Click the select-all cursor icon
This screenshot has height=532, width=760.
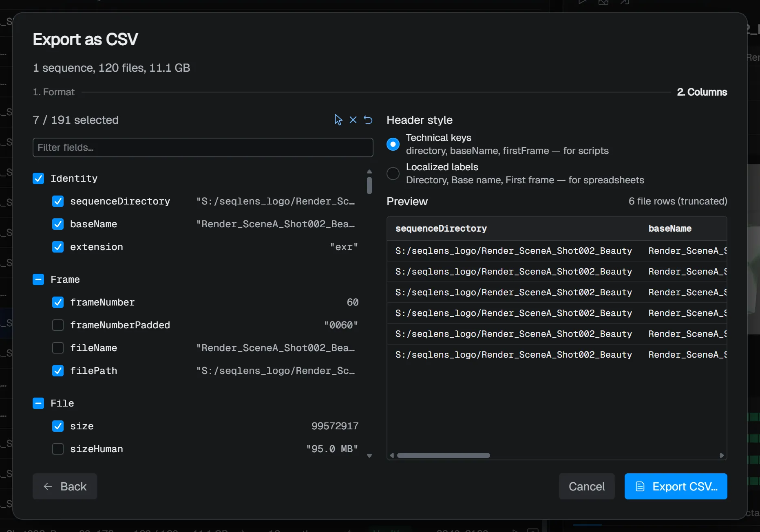pyautogui.click(x=338, y=120)
